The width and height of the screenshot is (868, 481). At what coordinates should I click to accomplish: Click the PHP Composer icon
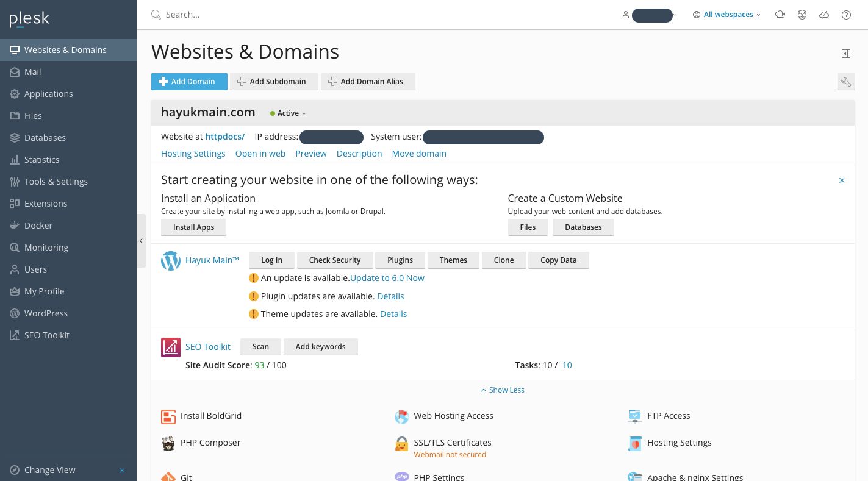[168, 443]
